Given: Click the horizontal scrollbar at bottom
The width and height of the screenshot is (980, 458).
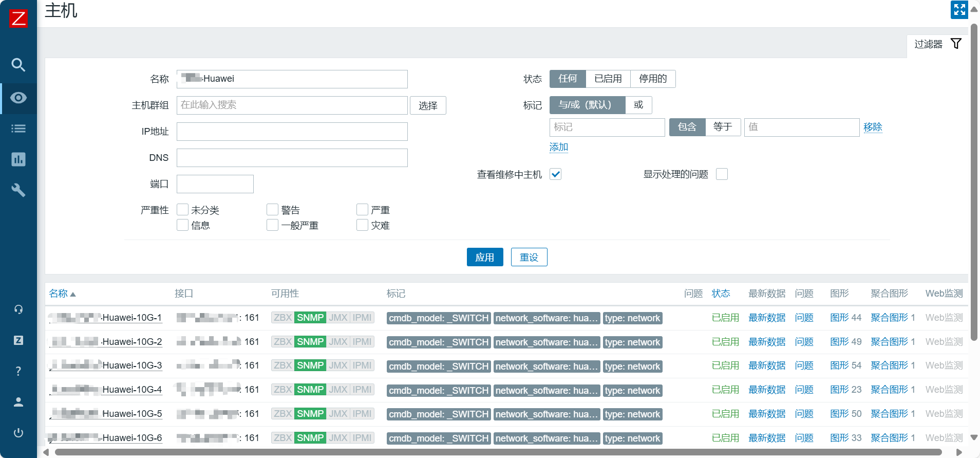Looking at the screenshot, I should [x=498, y=452].
